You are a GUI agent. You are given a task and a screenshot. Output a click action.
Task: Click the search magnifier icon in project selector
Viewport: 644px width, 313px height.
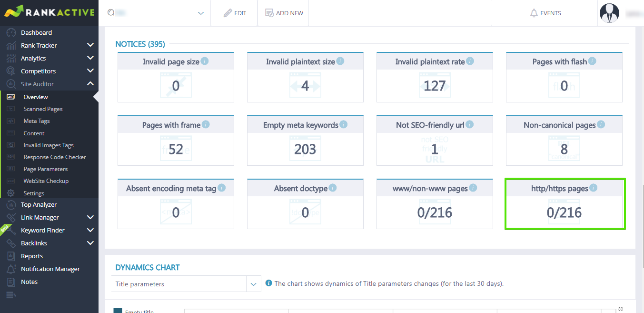111,13
